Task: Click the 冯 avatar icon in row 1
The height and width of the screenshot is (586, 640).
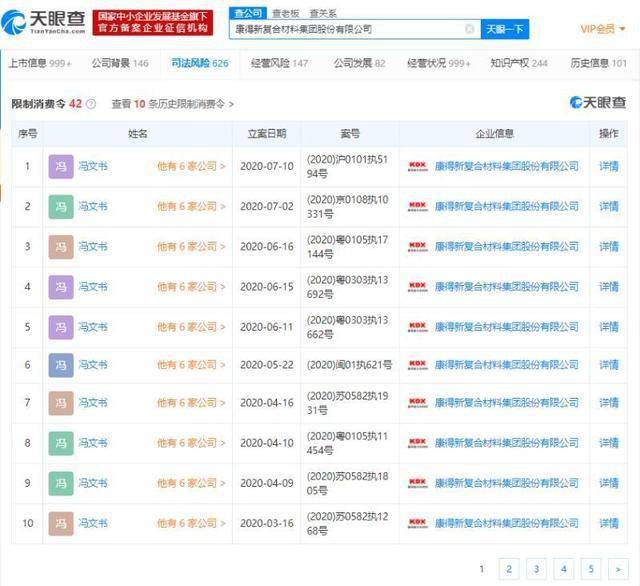Action: click(61, 166)
